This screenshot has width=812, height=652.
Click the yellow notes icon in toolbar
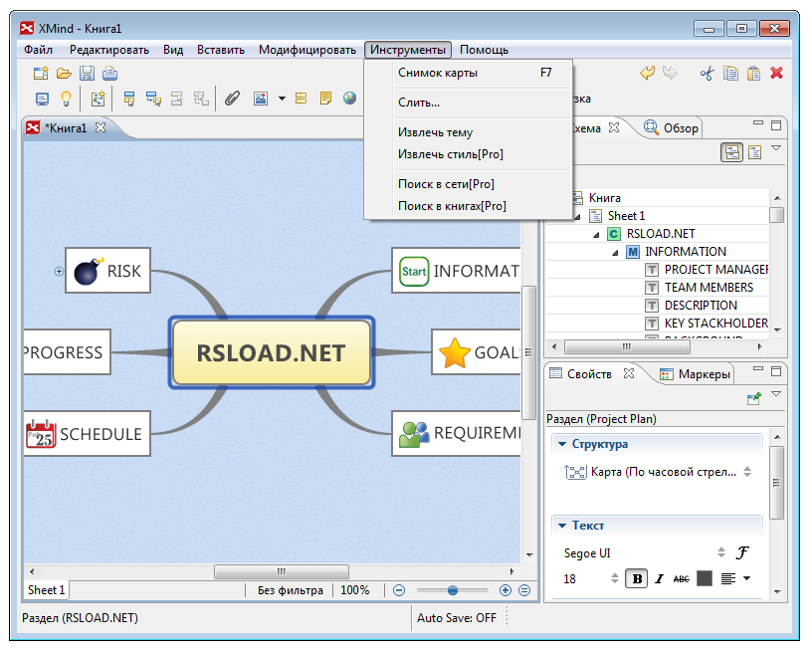point(325,99)
